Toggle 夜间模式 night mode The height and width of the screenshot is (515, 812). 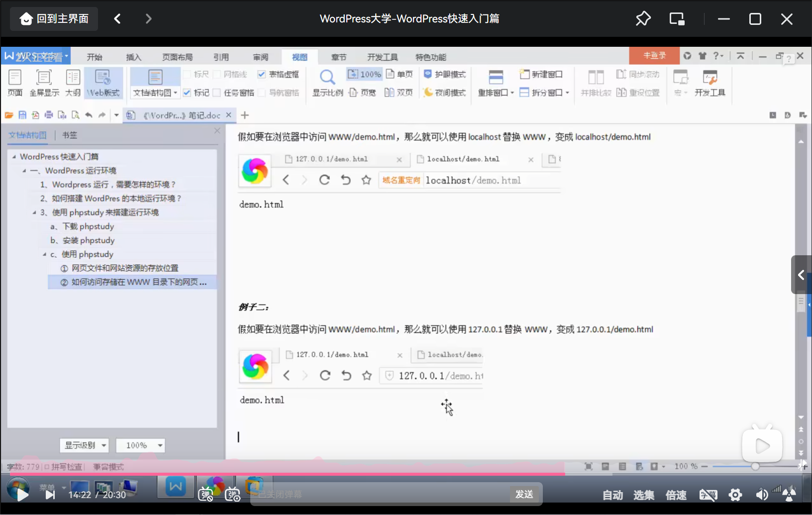point(445,93)
